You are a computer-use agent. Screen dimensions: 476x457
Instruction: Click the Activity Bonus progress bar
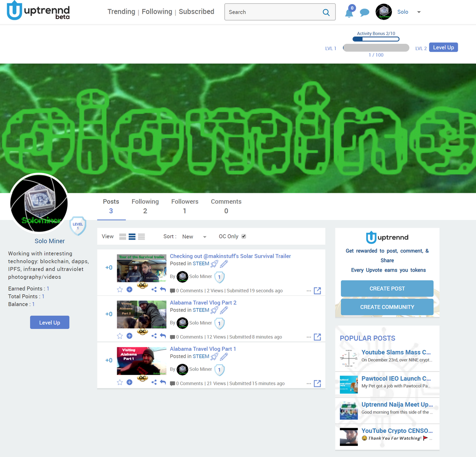376,39
